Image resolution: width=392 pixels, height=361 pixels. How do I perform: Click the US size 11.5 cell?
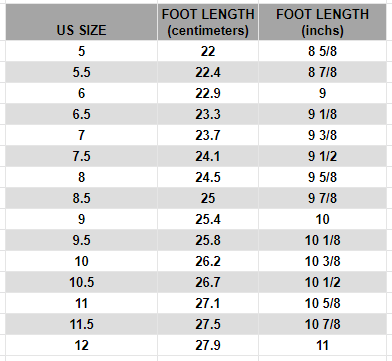(x=82, y=324)
